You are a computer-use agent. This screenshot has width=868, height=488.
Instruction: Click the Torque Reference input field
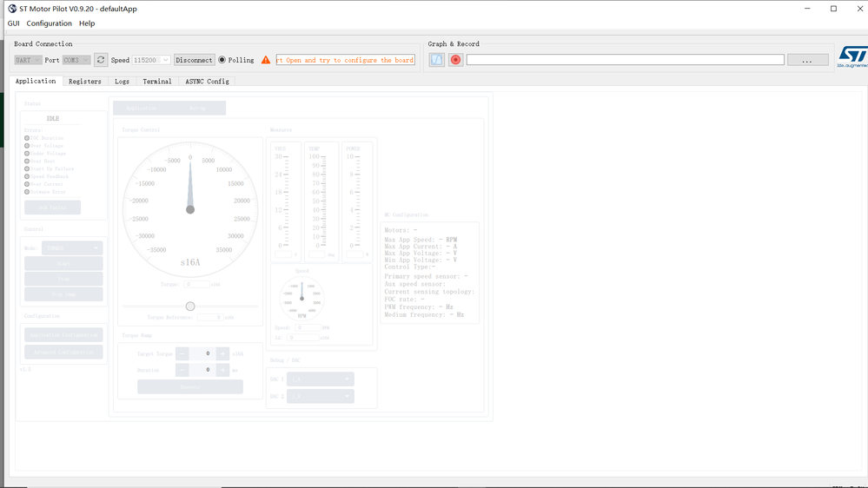209,318
